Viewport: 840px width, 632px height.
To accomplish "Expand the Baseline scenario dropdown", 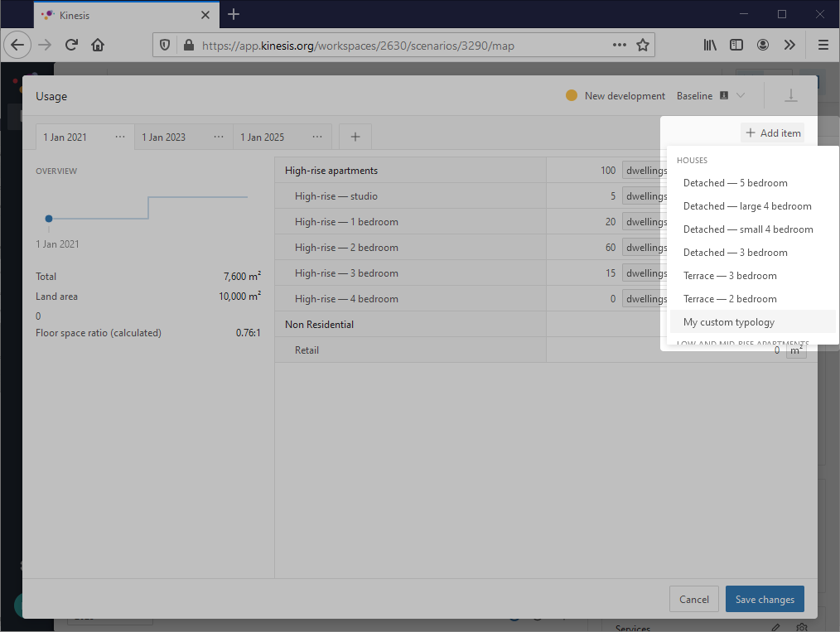I will coord(741,95).
